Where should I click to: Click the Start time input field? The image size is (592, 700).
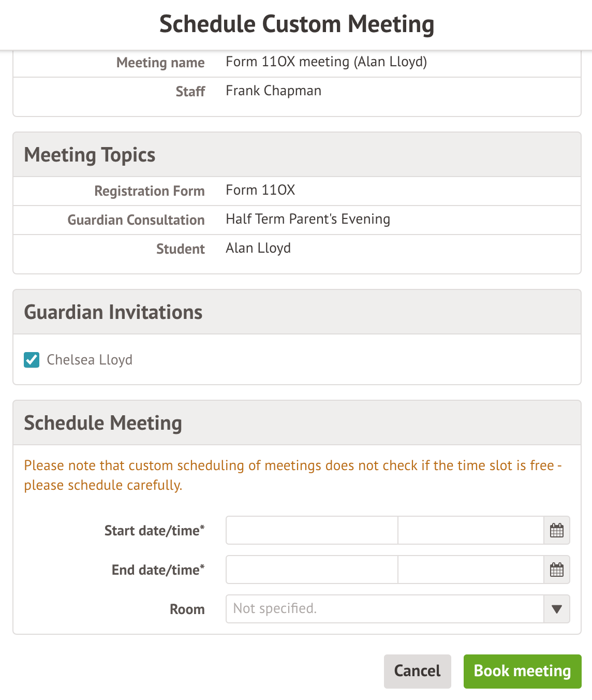tap(470, 530)
